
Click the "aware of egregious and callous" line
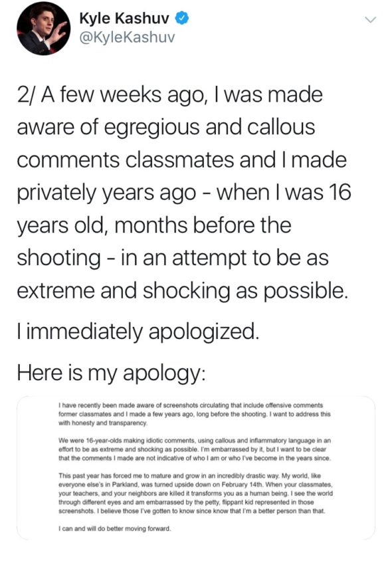[166, 128]
